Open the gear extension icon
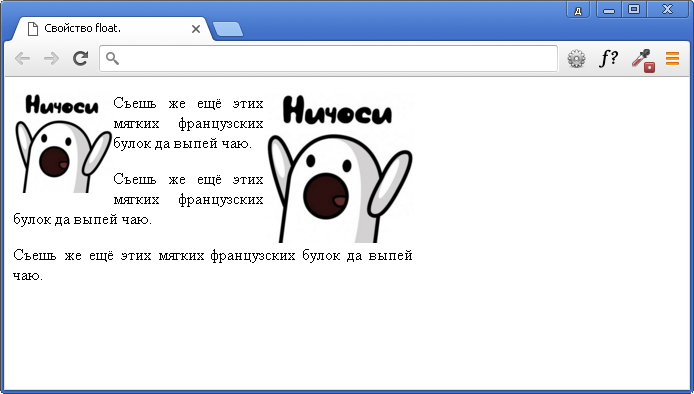This screenshot has width=694, height=394. tap(576, 58)
